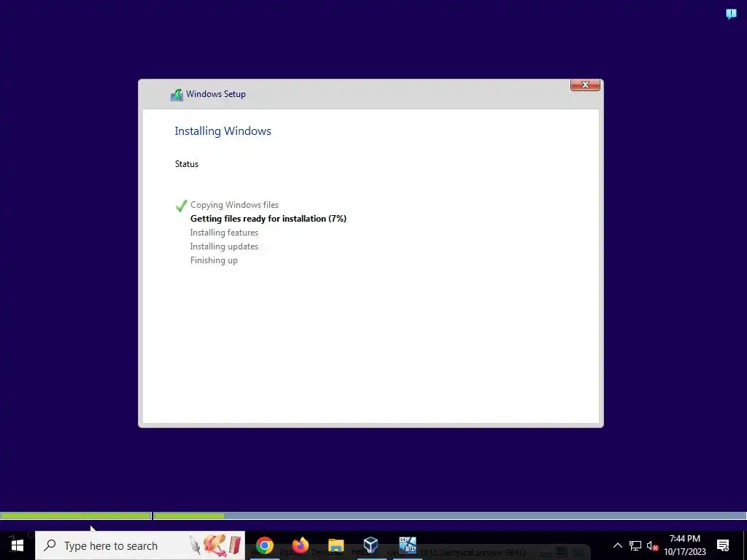Click the Windows Setup title icon
747x560 pixels.
click(177, 94)
